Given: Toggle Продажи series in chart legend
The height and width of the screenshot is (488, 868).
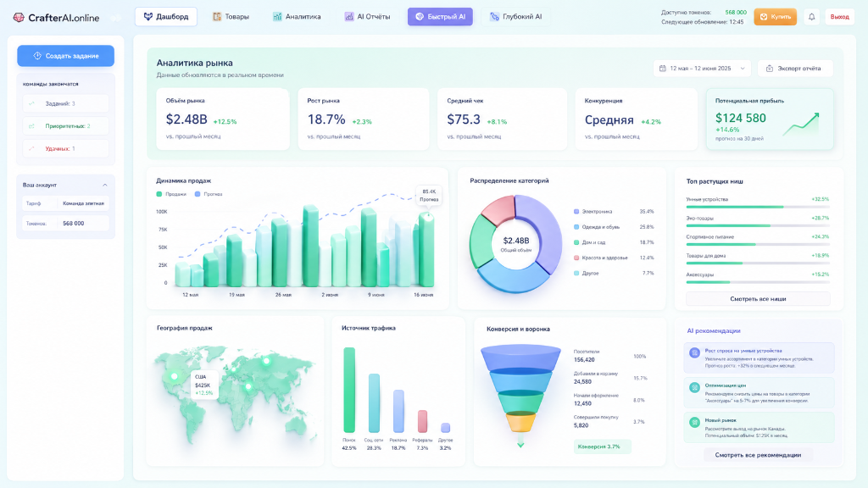Looking at the screenshot, I should pos(171,194).
